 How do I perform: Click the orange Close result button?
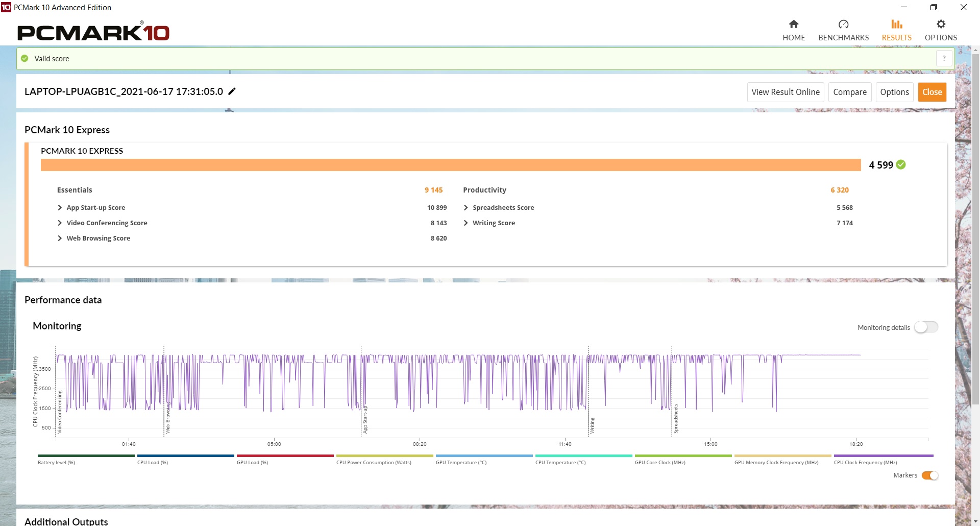point(932,92)
